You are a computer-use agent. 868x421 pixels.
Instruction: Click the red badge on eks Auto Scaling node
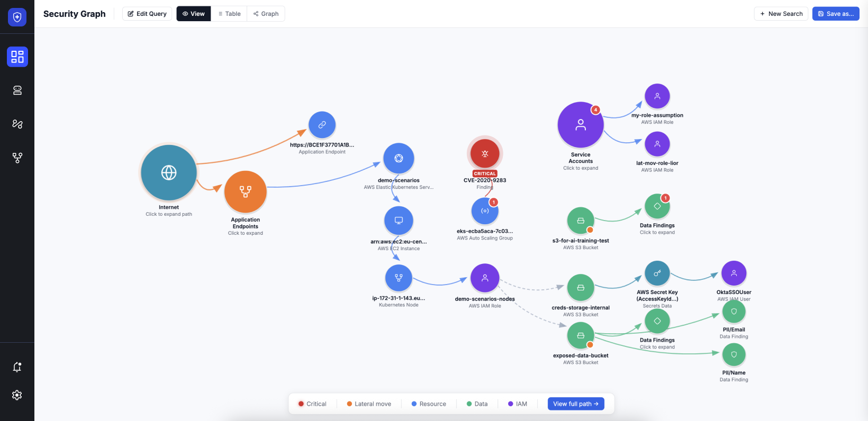click(493, 202)
